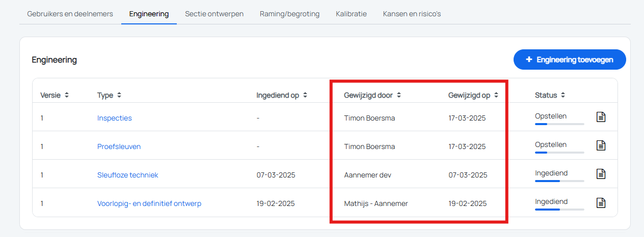Sort by Status column arrows
Viewport: 644px width, 237px height.
[563, 95]
